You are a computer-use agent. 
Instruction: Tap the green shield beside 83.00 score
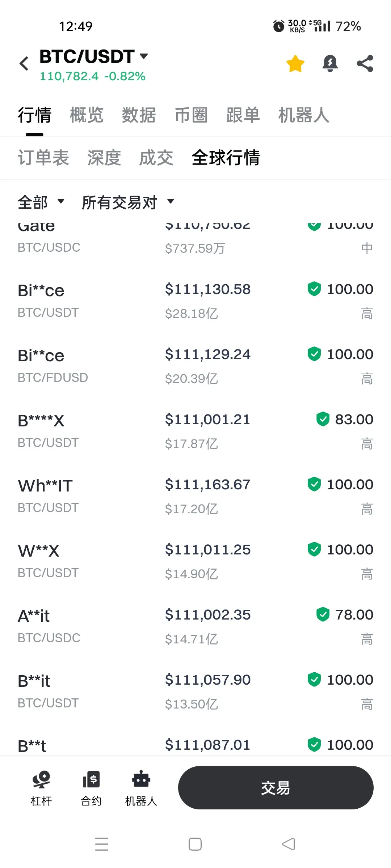[x=323, y=419]
